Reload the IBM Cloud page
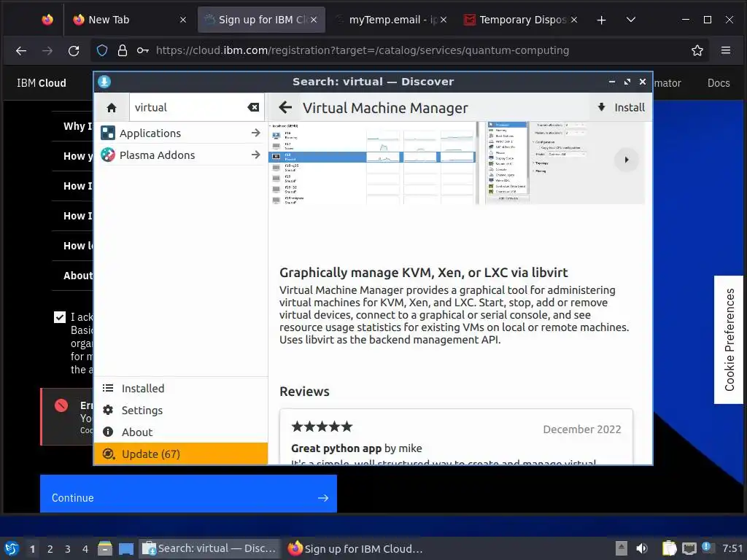 pos(74,50)
